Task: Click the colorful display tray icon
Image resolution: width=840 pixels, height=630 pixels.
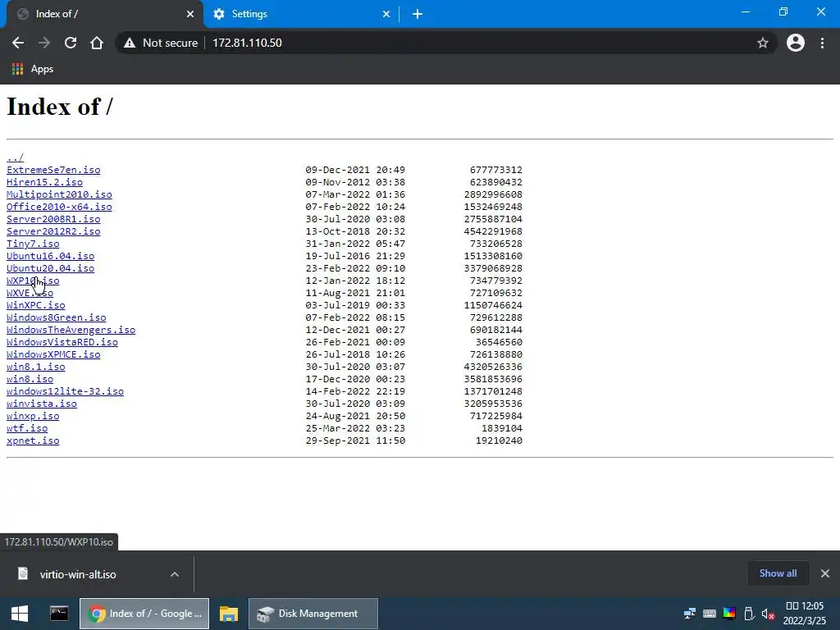Action: pos(729,614)
